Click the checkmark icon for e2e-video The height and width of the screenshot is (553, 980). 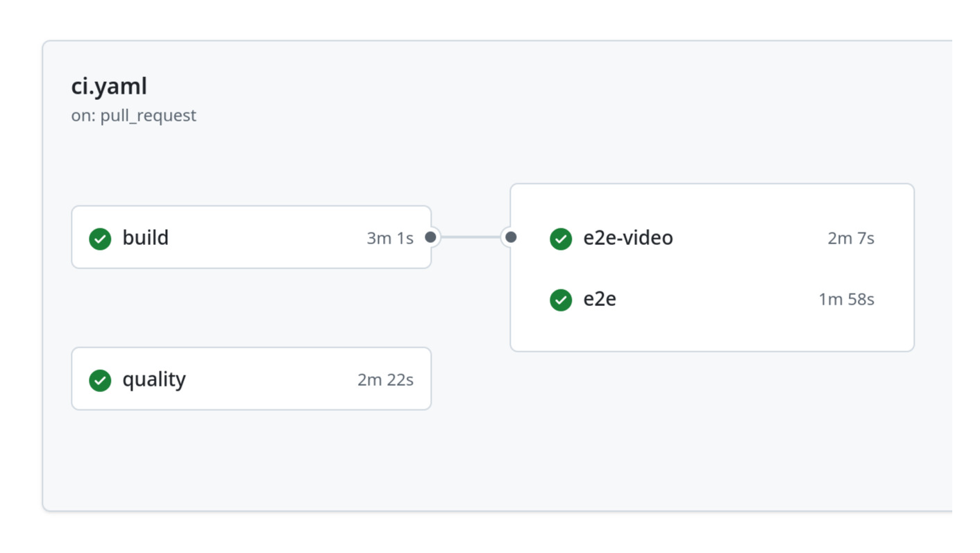coord(560,238)
